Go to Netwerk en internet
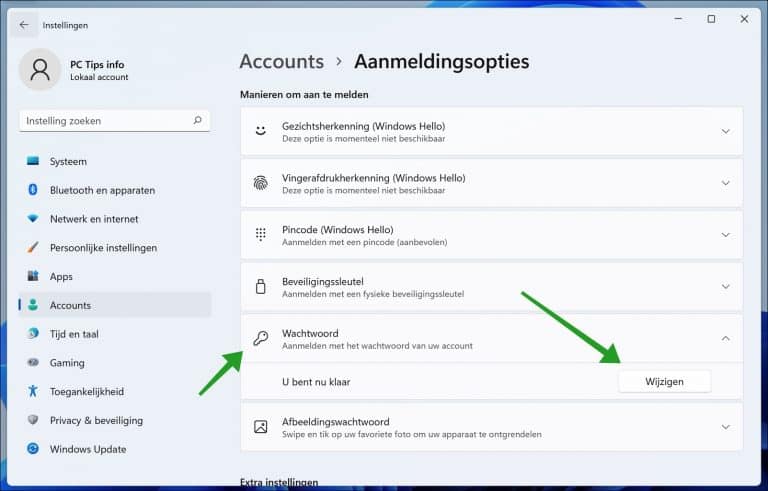 point(115,219)
